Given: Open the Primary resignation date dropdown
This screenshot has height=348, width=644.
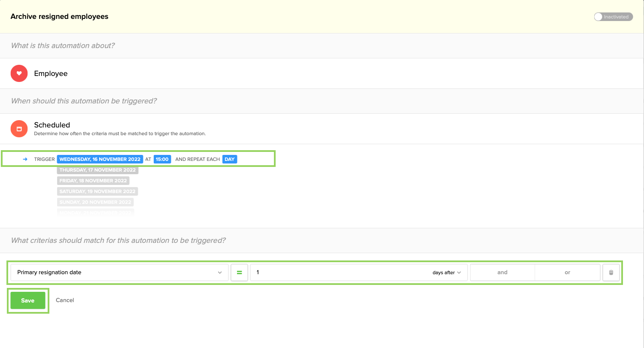Looking at the screenshot, I should [x=118, y=272].
